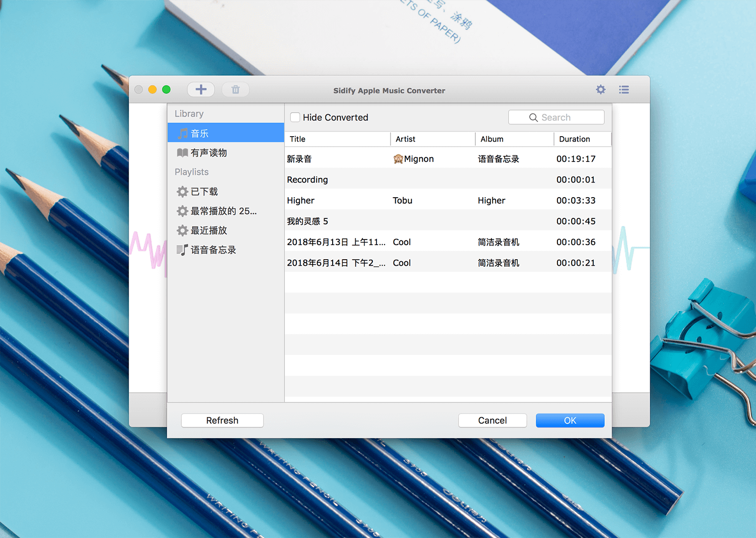Click into the Search field

pos(556,117)
